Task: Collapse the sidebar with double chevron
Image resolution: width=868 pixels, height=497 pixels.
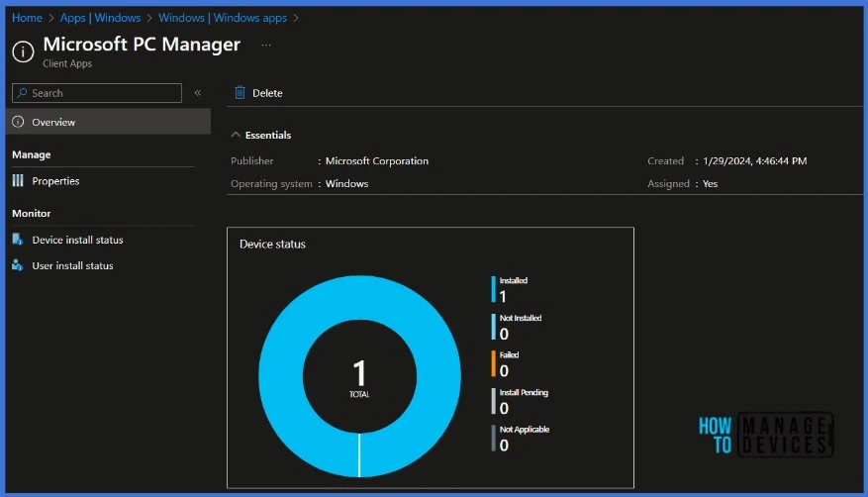Action: coord(198,93)
